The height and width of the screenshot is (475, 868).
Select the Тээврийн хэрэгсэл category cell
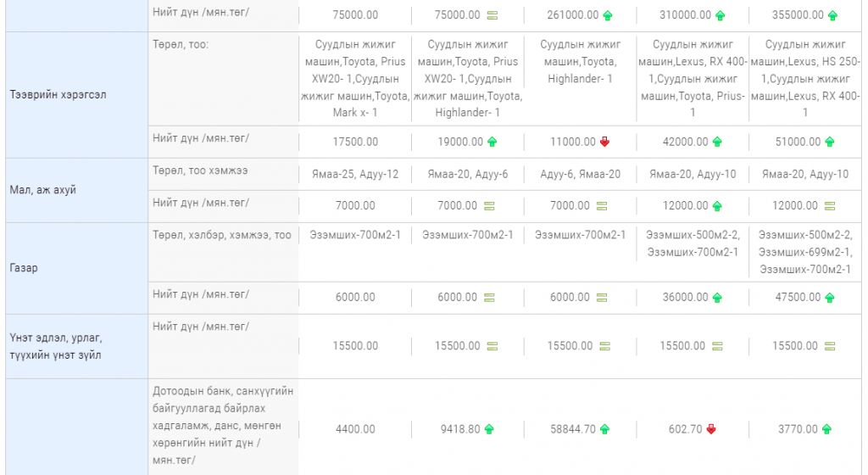coord(75,95)
